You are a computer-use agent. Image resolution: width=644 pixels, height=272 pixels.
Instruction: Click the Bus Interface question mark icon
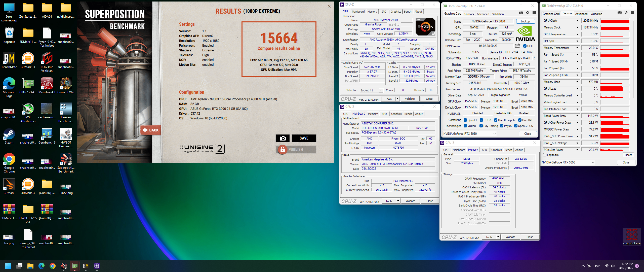point(534,58)
